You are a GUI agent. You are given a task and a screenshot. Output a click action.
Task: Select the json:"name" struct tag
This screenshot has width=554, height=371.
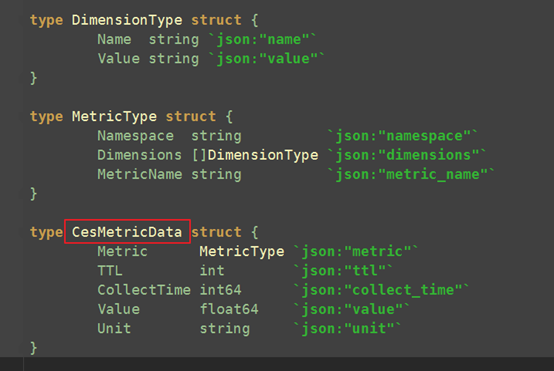point(262,39)
